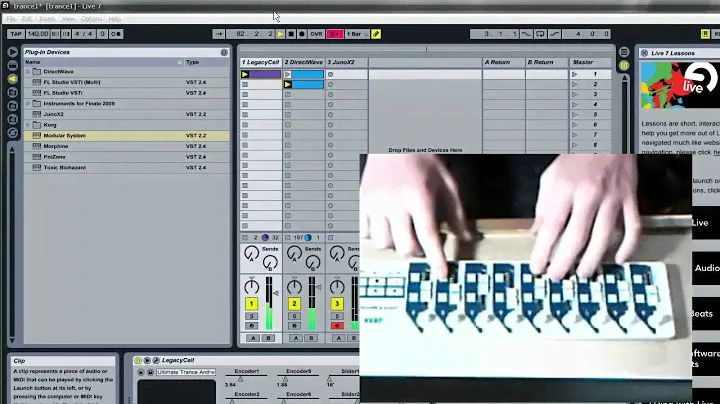The image size is (720, 404).
Task: Toggle track 1 activator button
Action: point(252,303)
